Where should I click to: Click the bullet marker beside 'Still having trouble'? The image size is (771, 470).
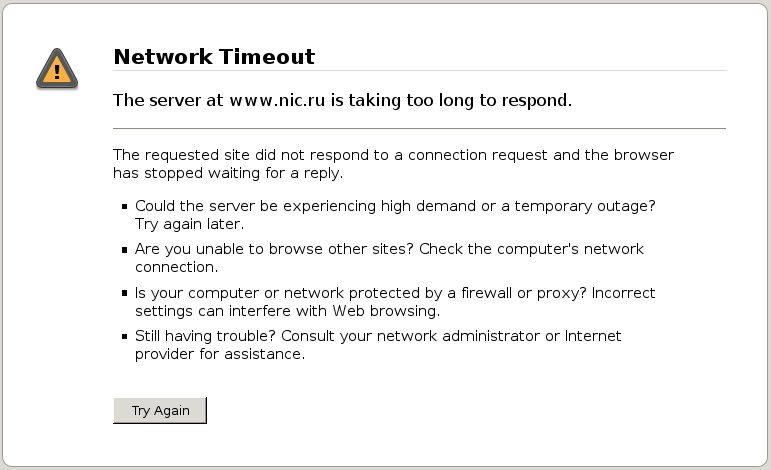[125, 337]
